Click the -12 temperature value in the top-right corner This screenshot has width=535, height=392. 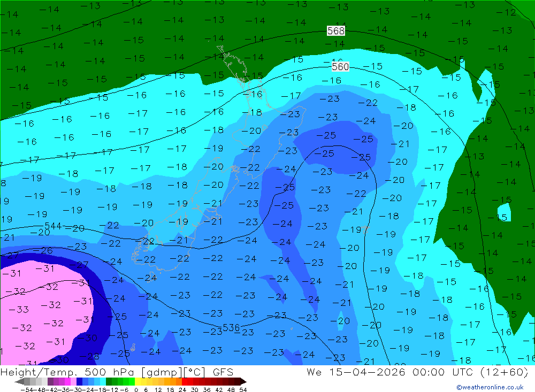click(506, 13)
